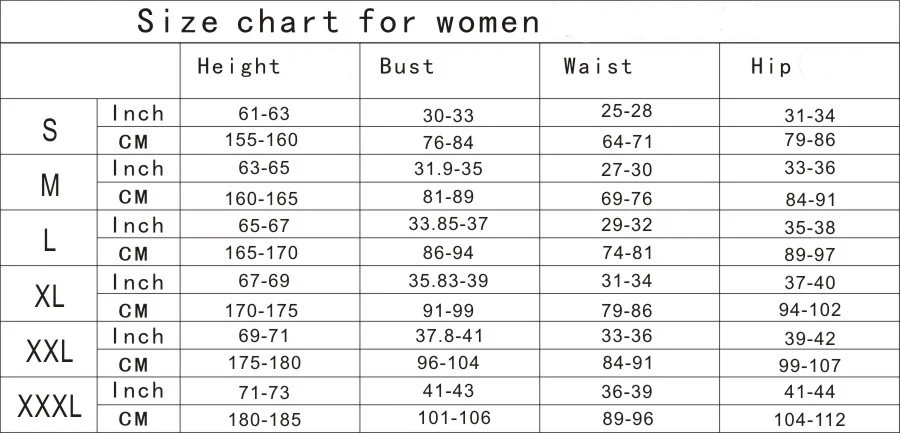Select size M bust cell 31.9-35

pyautogui.click(x=448, y=169)
